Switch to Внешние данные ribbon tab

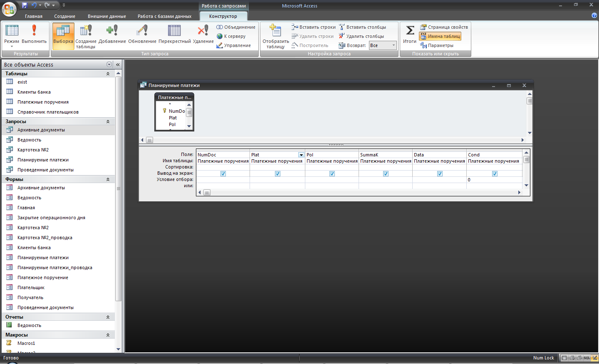pos(107,16)
